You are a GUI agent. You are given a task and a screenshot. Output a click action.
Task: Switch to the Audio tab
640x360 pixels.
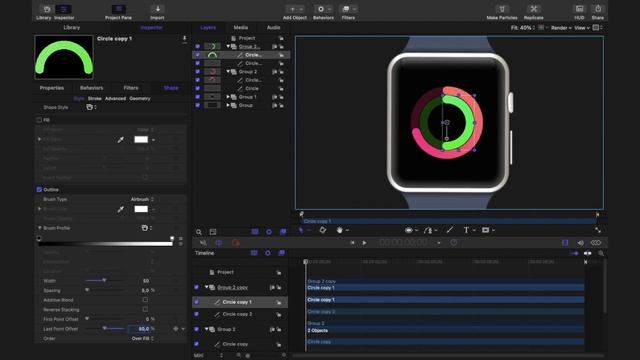tap(273, 28)
